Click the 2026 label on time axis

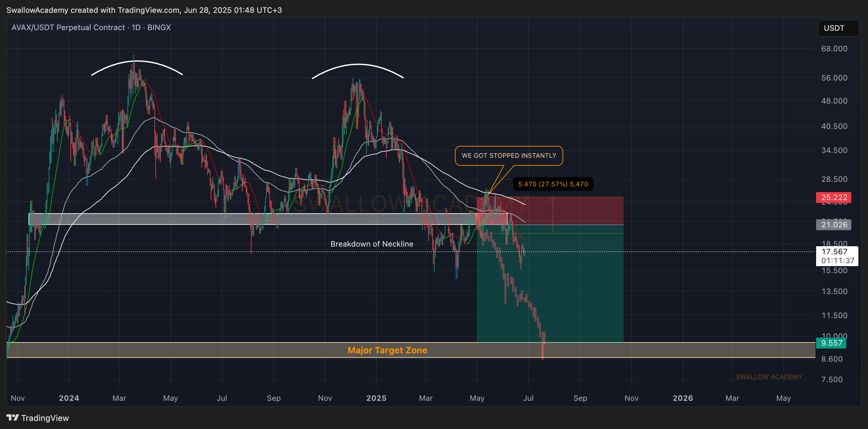pos(683,398)
